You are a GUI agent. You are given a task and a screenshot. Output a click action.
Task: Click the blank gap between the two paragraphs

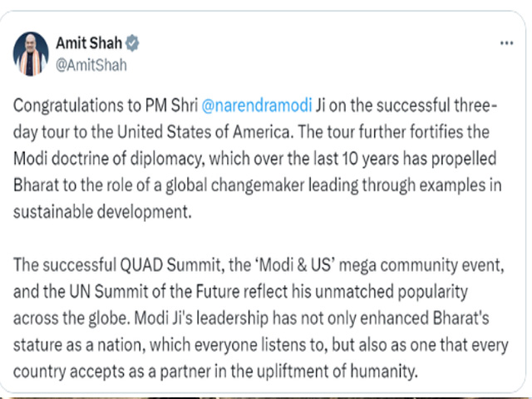click(258, 239)
